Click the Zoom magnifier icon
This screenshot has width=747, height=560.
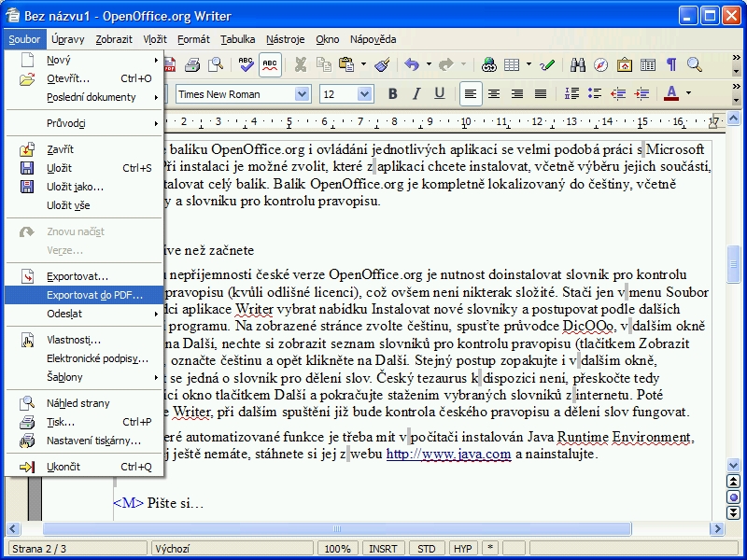pos(695,64)
